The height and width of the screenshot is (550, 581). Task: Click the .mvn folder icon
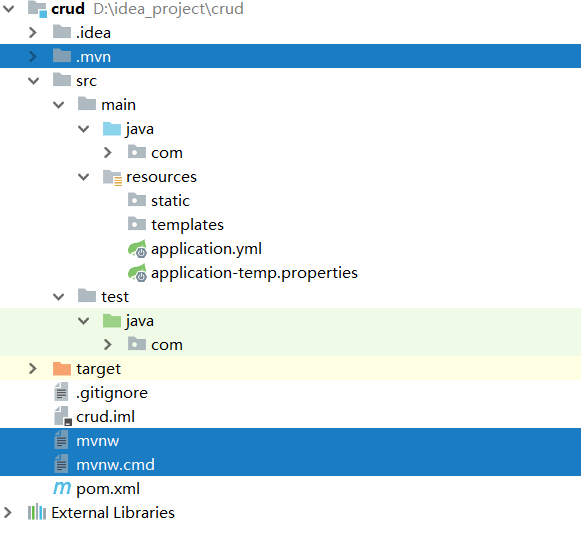coord(62,56)
